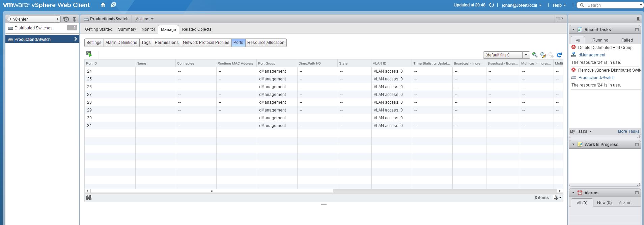Open Find with the binoculars icon
644x225 pixels.
[89, 198]
